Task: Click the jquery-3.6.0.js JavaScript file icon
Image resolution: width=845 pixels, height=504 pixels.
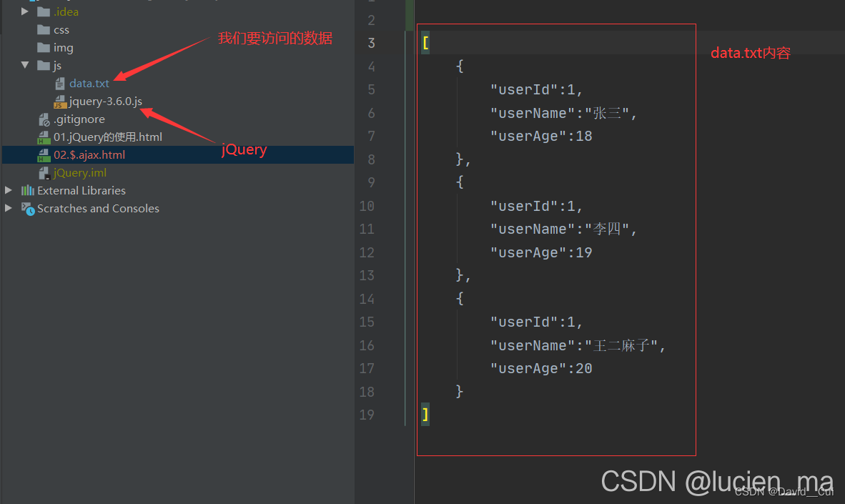Action: coord(60,102)
